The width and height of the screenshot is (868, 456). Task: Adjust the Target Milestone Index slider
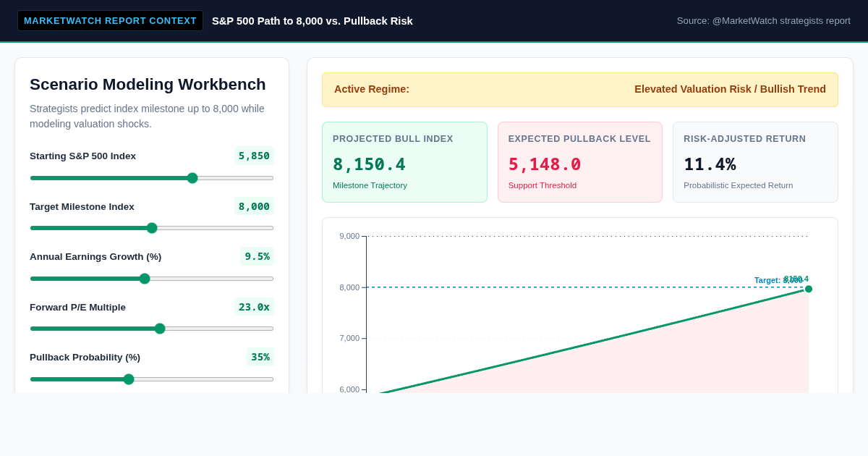(x=152, y=228)
